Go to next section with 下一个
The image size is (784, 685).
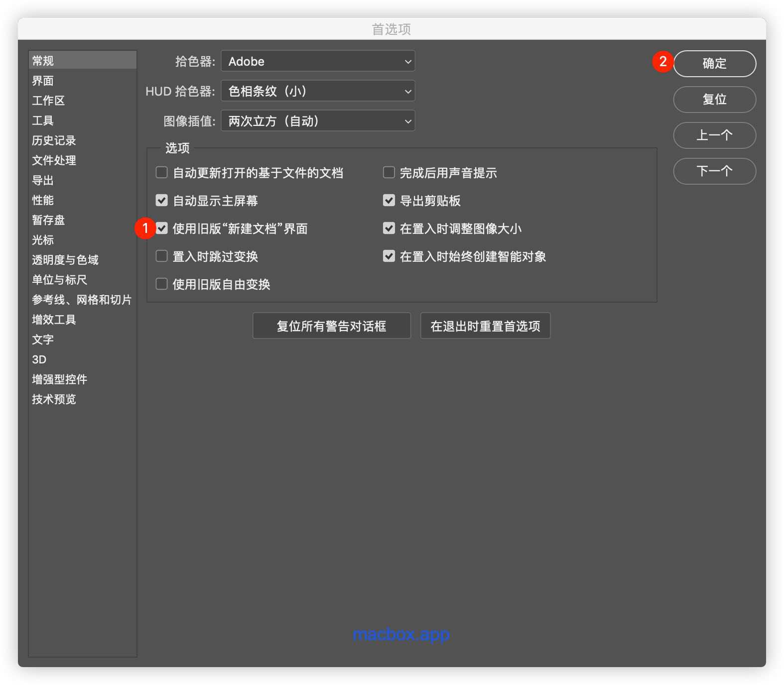pyautogui.click(x=714, y=171)
